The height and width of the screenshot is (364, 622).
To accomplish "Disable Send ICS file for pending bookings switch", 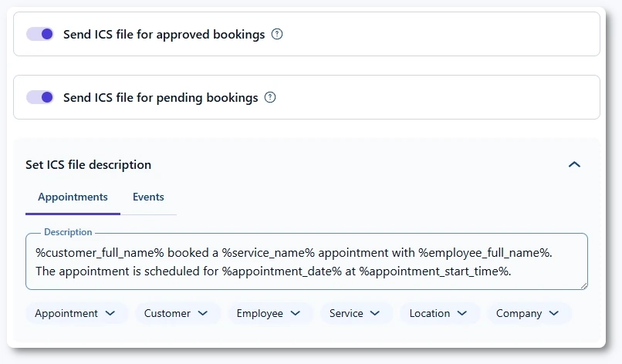I will click(40, 97).
